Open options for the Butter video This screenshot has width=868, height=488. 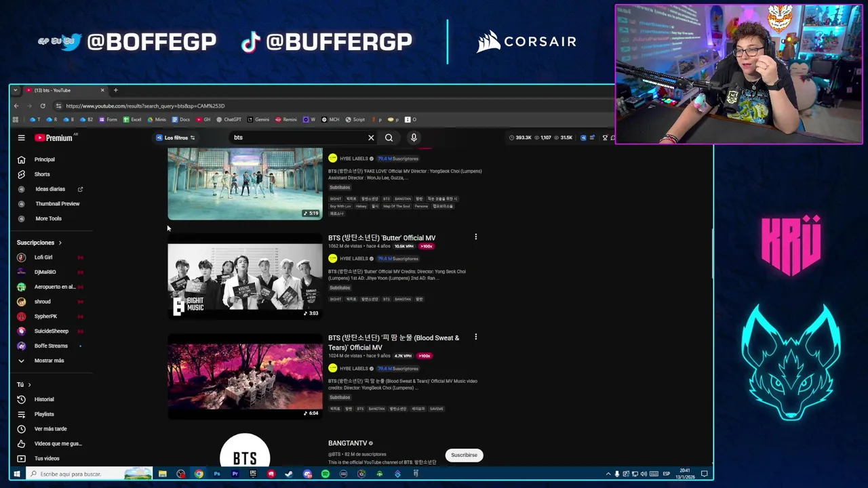pos(475,237)
